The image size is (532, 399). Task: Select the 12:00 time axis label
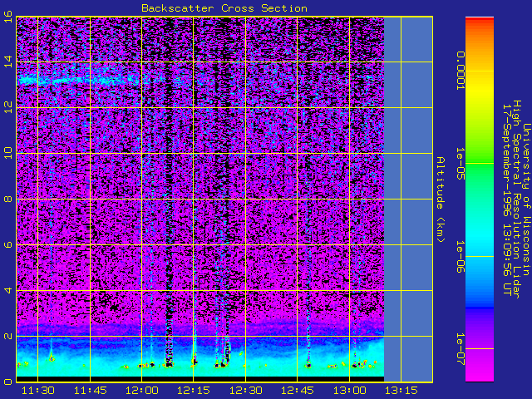[141, 391]
